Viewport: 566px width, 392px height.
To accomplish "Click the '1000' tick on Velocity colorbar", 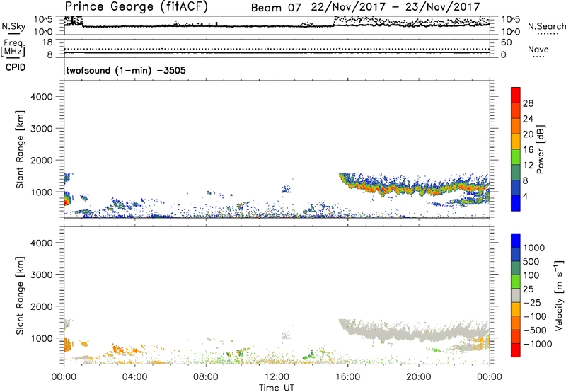I will 534,248.
